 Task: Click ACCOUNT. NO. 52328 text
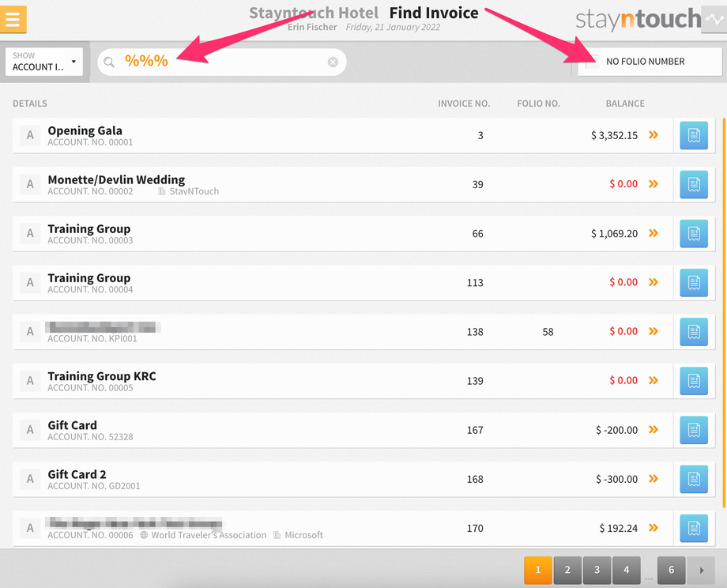click(x=90, y=437)
